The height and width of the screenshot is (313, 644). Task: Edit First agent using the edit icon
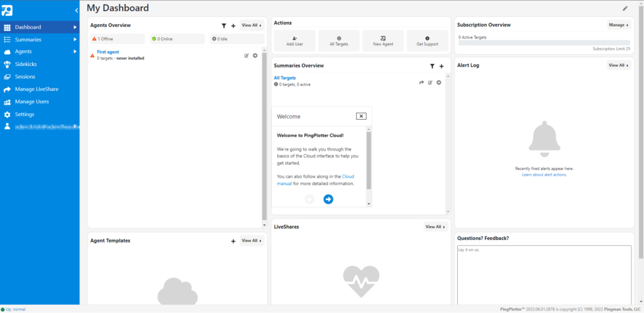247,55
